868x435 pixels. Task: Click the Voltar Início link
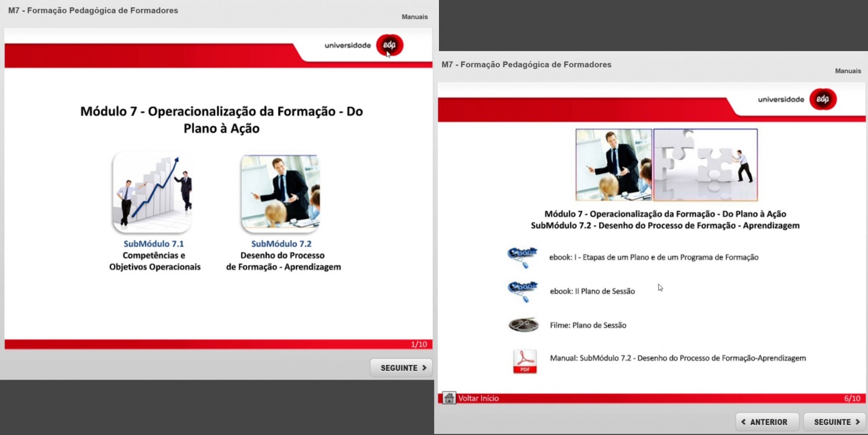click(x=478, y=398)
